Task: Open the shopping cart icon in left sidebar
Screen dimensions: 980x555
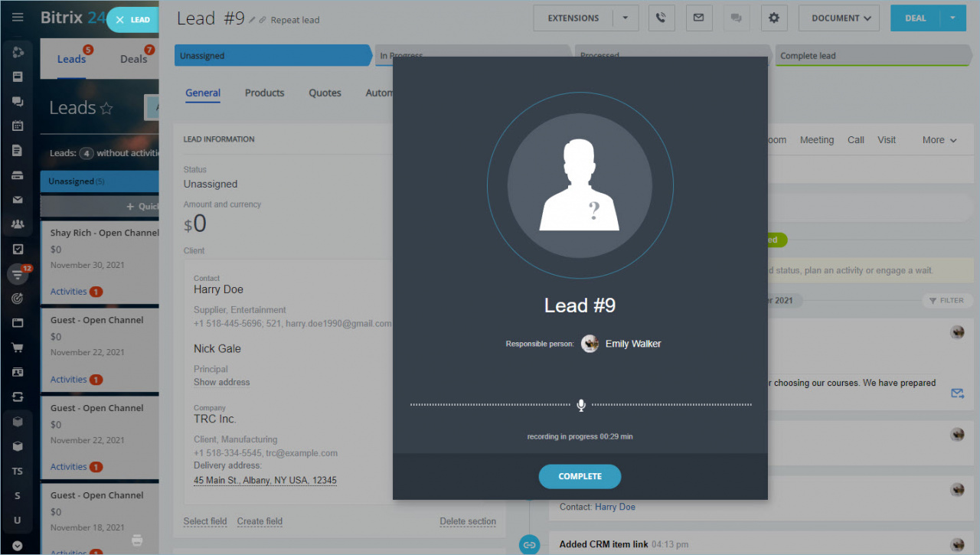Action: coord(18,348)
